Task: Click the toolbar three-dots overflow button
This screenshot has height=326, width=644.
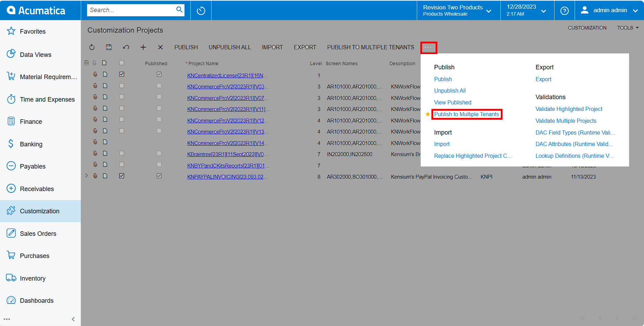Action: pyautogui.click(x=429, y=48)
